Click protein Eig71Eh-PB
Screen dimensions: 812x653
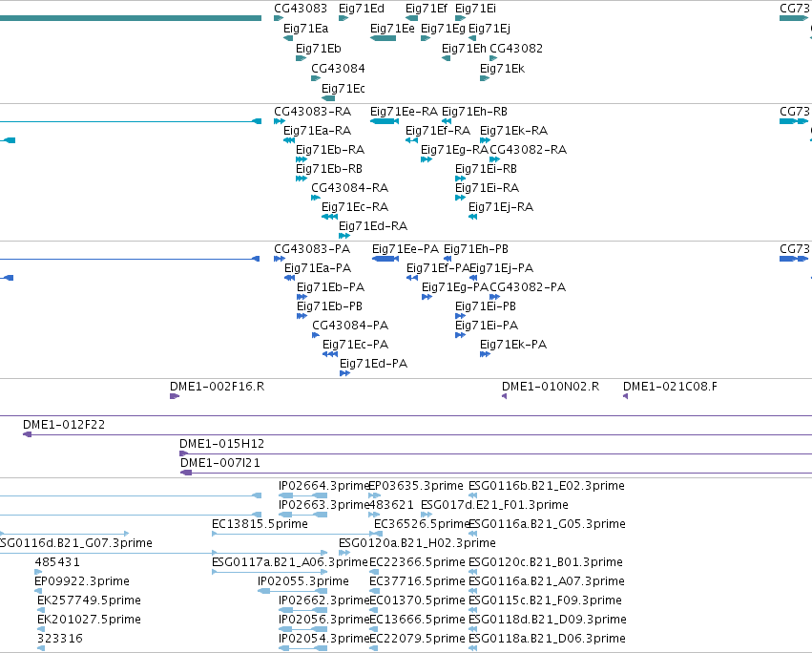click(476, 249)
